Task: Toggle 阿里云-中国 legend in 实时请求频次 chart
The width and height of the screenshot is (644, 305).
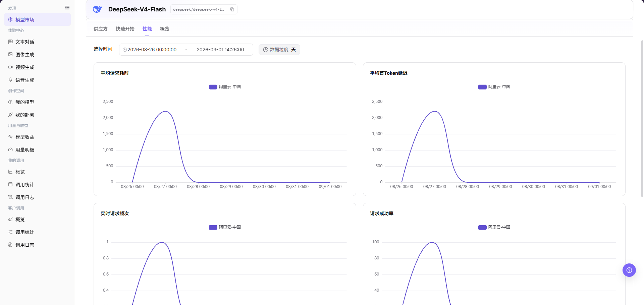Action: (x=225, y=227)
